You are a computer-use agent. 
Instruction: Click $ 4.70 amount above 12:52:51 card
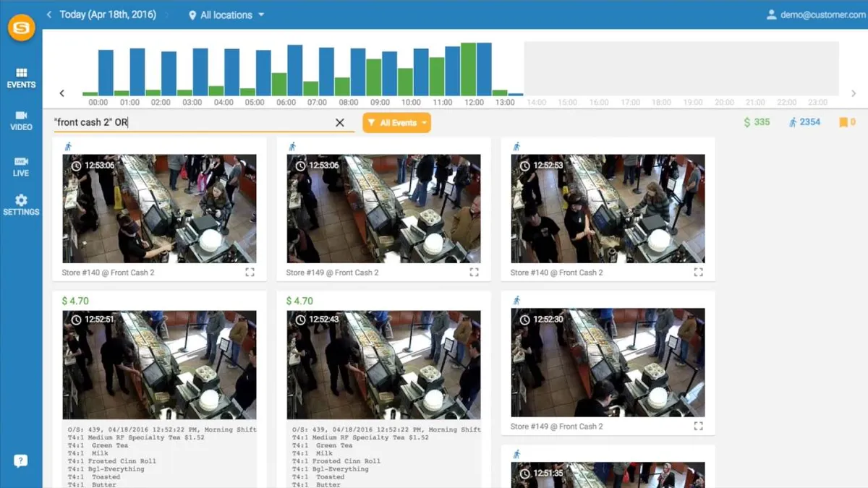pos(76,301)
